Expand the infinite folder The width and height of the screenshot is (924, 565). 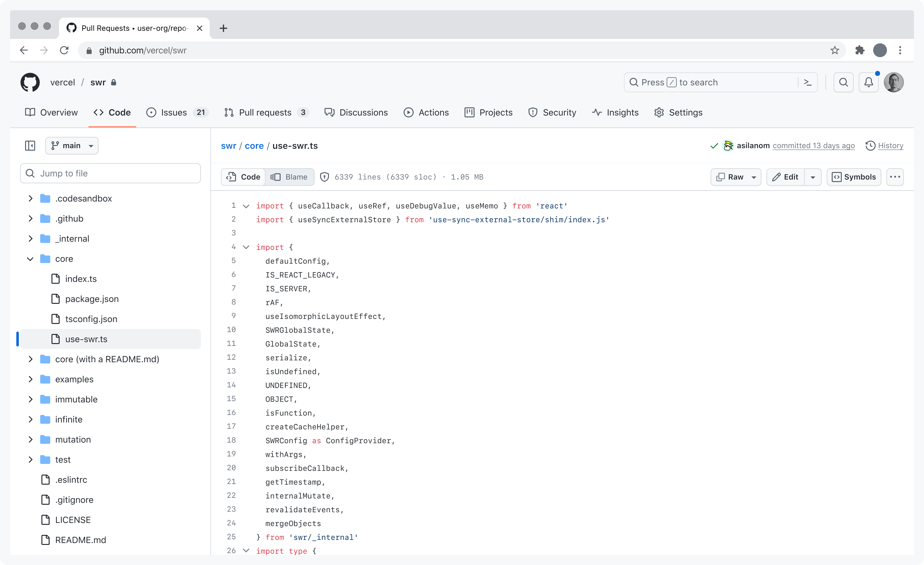coord(30,419)
